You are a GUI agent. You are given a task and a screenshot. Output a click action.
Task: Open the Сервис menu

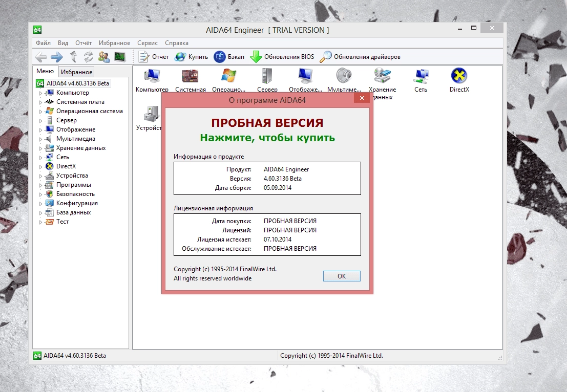coord(147,43)
